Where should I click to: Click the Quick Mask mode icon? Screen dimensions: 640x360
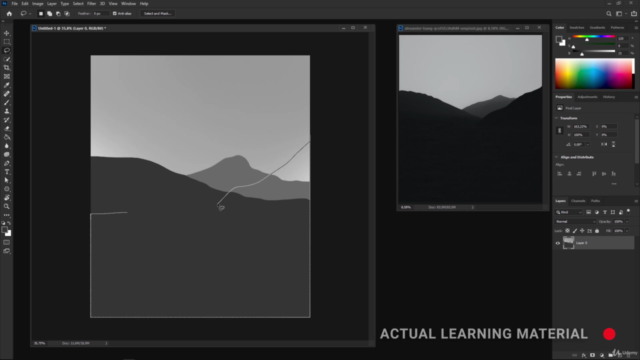click(x=7, y=242)
